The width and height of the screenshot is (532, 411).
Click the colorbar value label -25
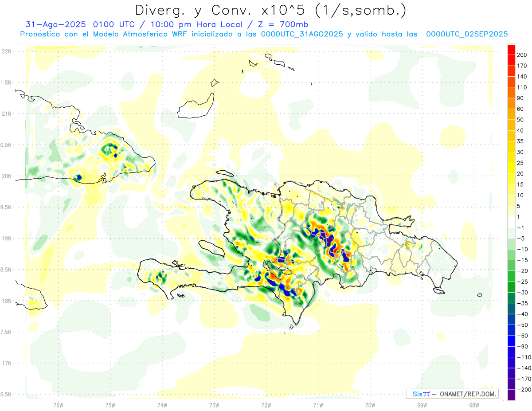pyautogui.click(x=522, y=282)
